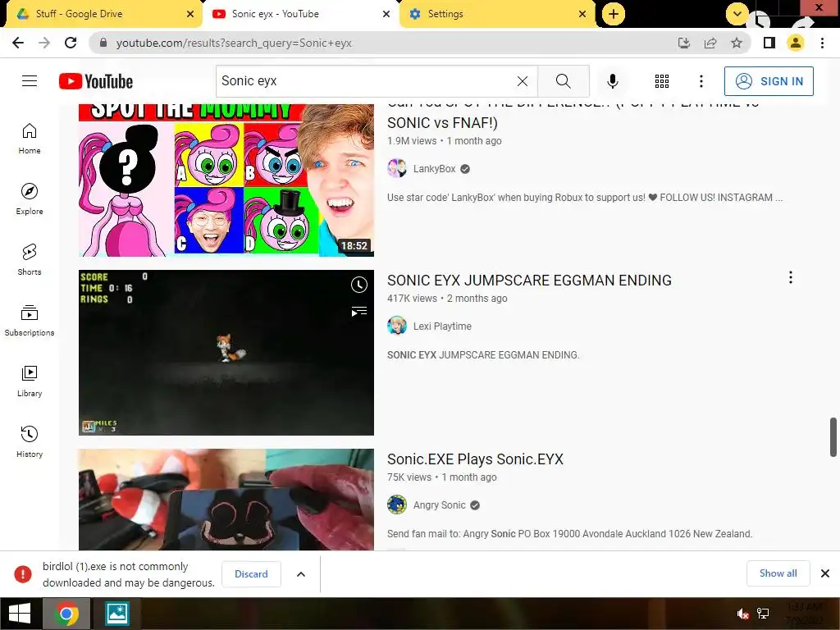
Task: Click the browser back arrow
Action: coord(18,43)
